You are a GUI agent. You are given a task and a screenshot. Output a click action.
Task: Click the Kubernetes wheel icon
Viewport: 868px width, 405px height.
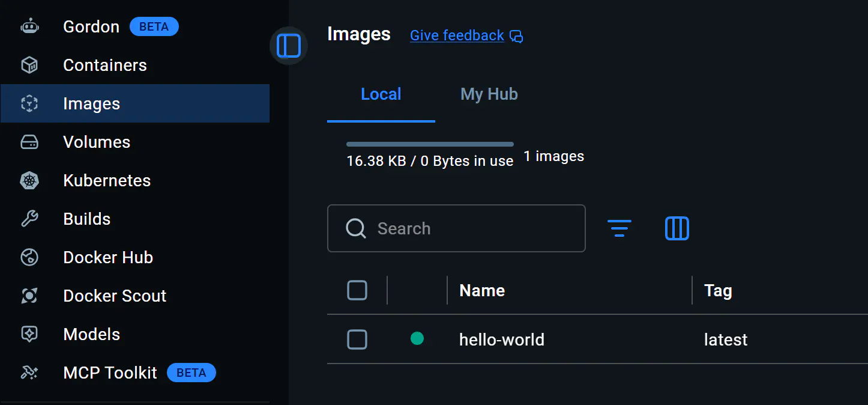tap(29, 180)
